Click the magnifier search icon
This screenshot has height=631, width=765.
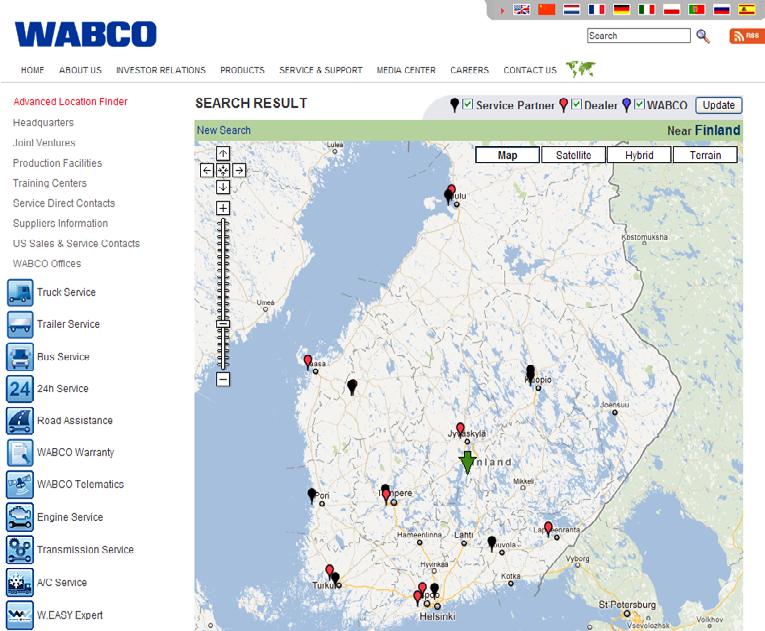703,36
